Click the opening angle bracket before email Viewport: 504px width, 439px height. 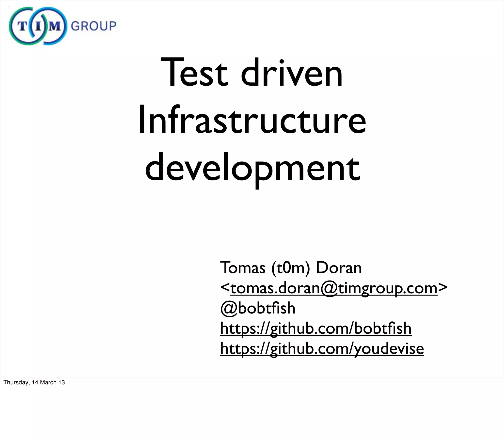[225, 288]
